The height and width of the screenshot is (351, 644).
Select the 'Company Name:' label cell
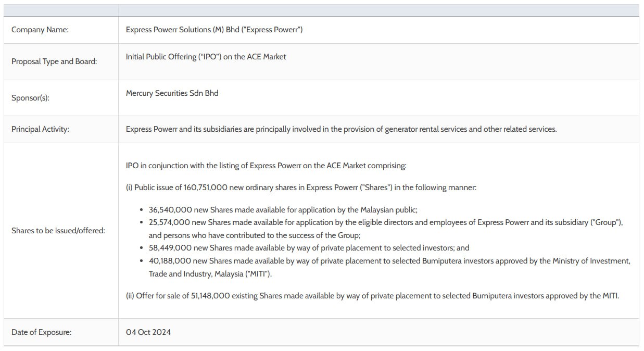tap(61, 30)
